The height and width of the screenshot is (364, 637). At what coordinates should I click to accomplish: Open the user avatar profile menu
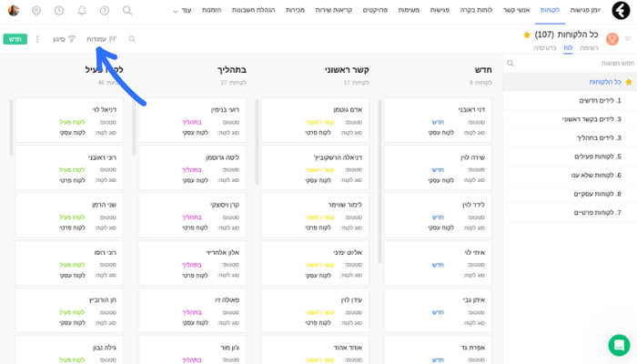point(14,11)
